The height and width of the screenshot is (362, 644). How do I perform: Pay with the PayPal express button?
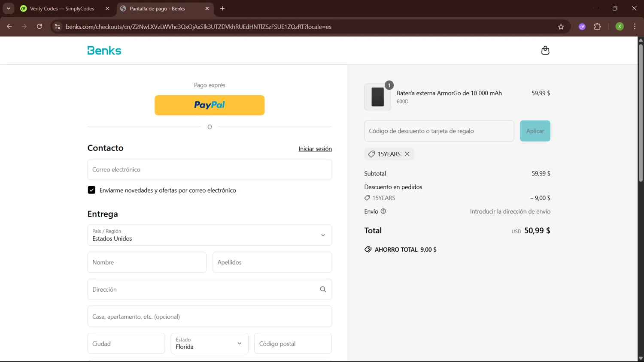tap(210, 105)
